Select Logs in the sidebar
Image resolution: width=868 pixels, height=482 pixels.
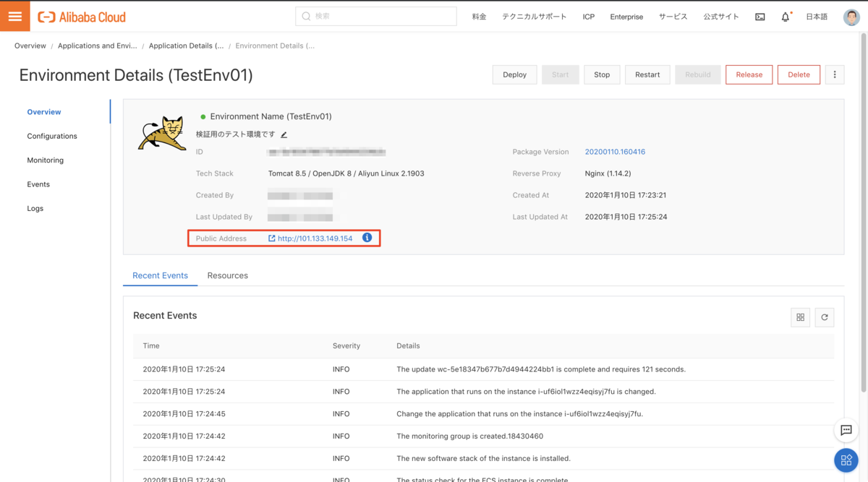35,208
